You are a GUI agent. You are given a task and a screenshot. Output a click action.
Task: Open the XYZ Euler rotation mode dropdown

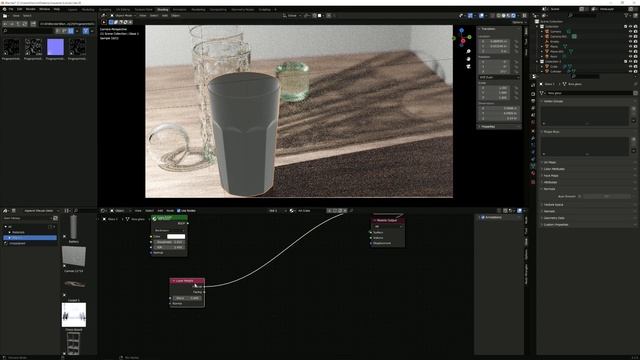pos(499,77)
